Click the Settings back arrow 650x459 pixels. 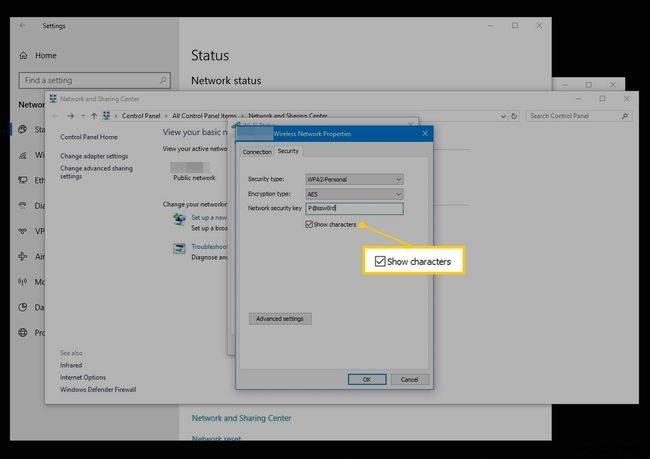click(22, 25)
